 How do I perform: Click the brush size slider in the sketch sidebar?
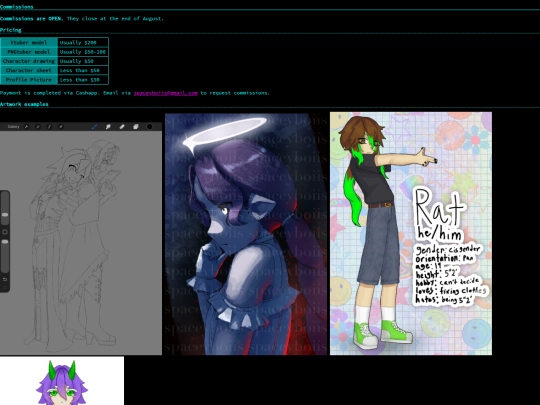pyautogui.click(x=5, y=209)
